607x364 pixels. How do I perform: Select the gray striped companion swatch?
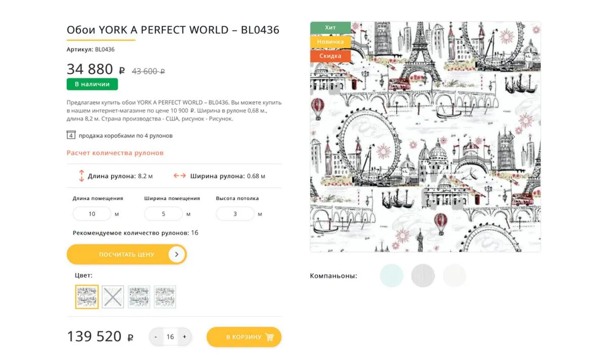point(423,276)
